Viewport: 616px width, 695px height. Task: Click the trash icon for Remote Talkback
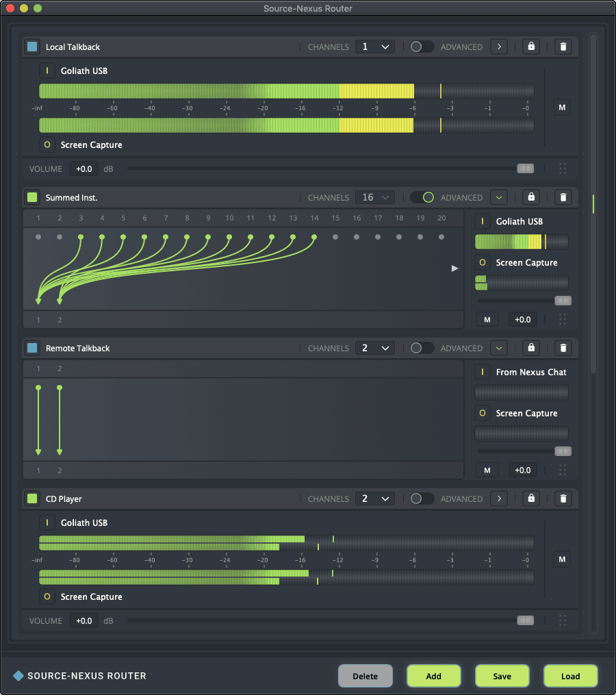(563, 349)
